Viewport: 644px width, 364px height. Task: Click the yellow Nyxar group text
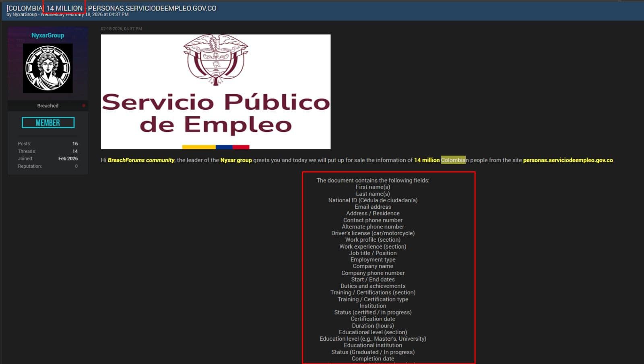pyautogui.click(x=236, y=160)
